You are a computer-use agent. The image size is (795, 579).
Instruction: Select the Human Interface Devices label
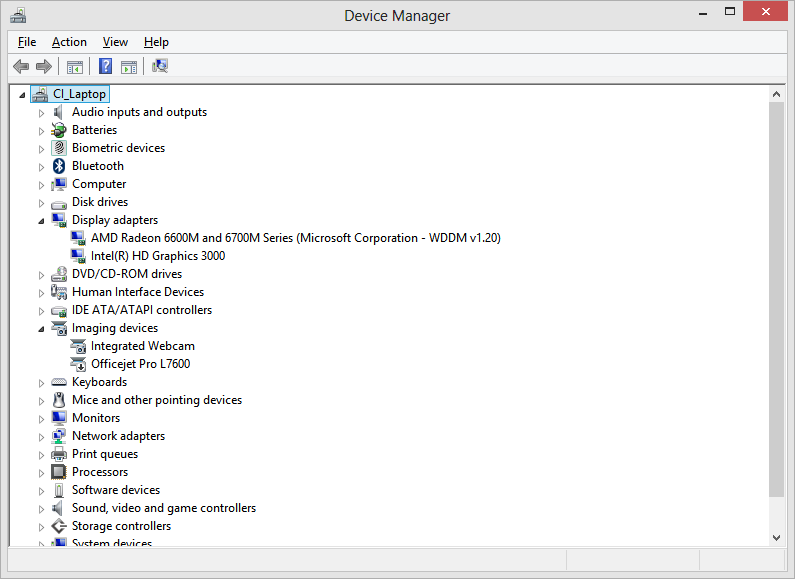[x=138, y=292]
